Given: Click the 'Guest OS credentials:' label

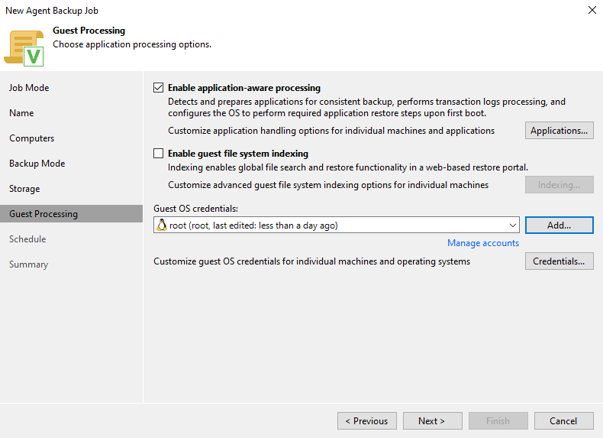Looking at the screenshot, I should tap(196, 208).
